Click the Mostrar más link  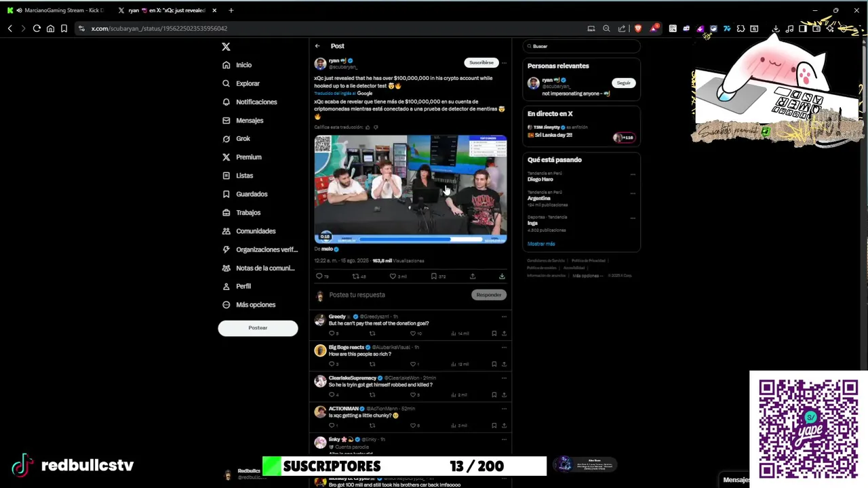coord(541,244)
